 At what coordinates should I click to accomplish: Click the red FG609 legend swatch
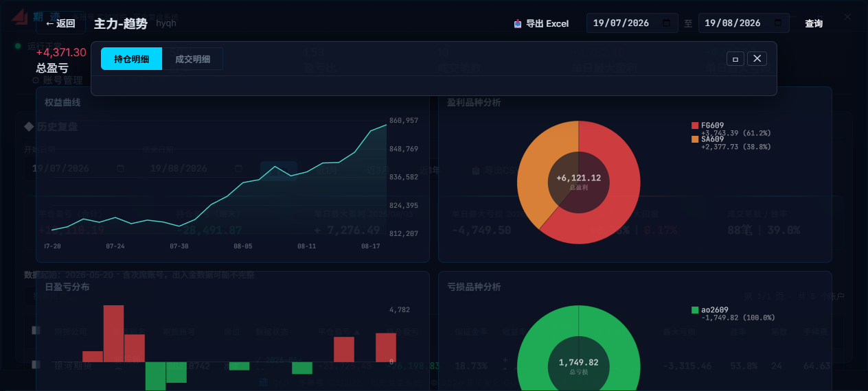click(x=695, y=126)
